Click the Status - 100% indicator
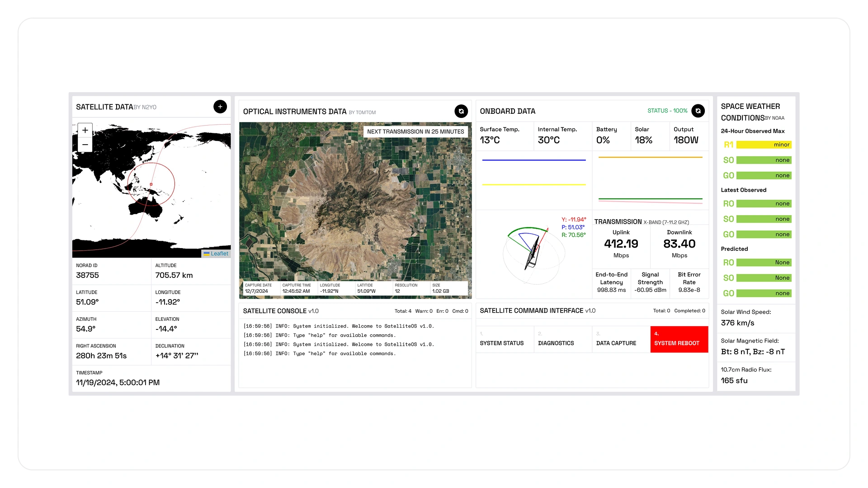 pos(667,111)
